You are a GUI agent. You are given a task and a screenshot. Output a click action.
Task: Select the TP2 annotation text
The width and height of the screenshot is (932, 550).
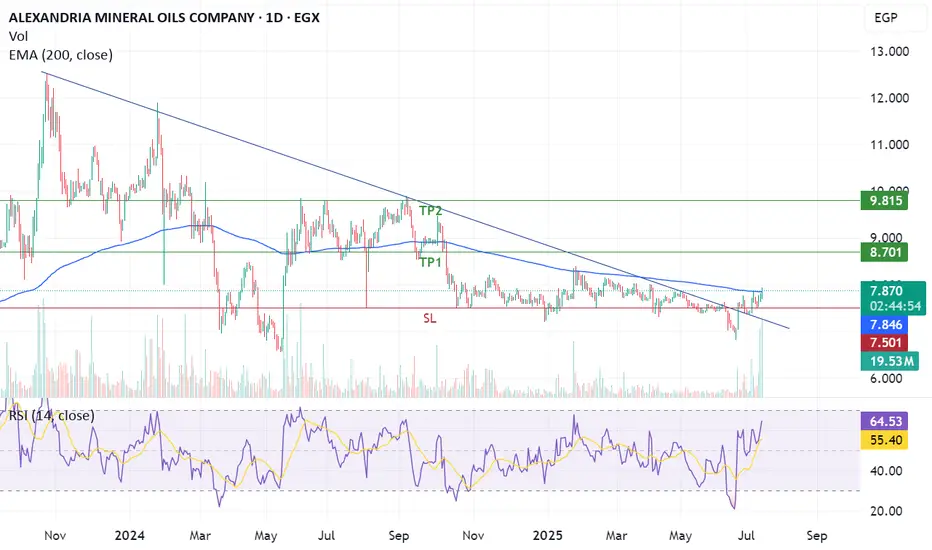[x=430, y=210]
